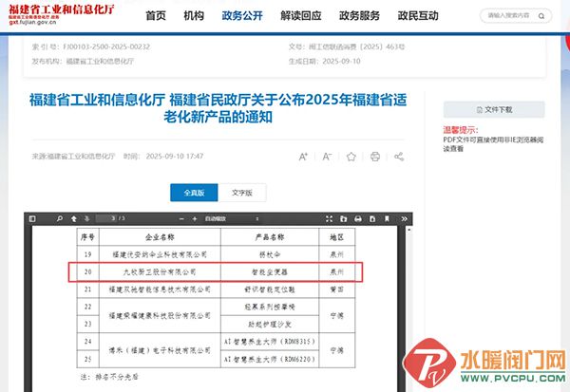570x392 pixels.
Task: Click the generated date 2025-09-10
Action: (x=341, y=61)
